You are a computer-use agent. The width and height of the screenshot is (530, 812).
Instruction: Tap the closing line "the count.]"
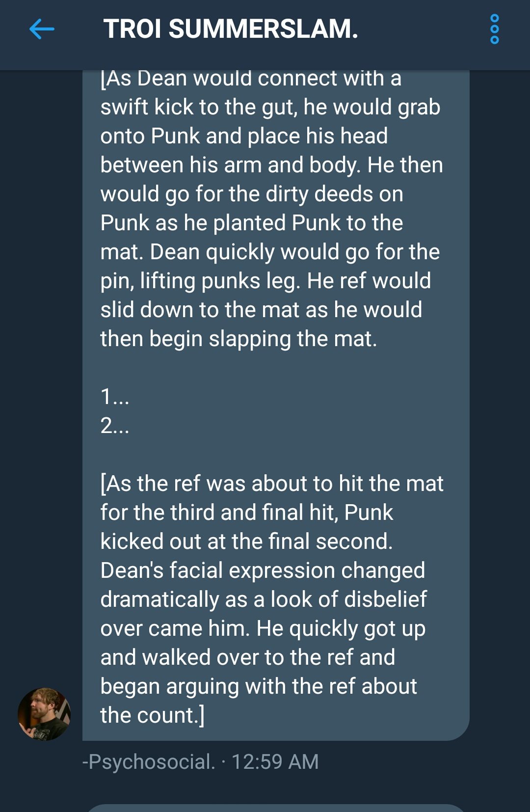click(152, 715)
